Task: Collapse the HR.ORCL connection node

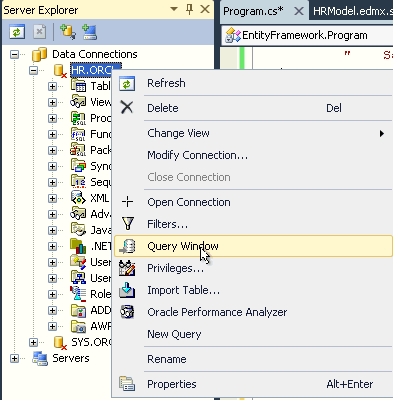Action: coord(33,70)
